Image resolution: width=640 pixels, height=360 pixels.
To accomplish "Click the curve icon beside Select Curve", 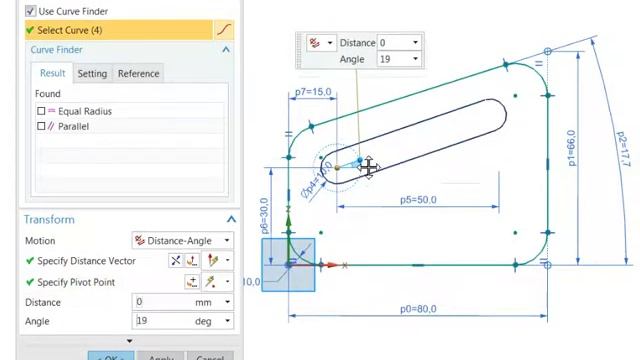I will pyautogui.click(x=224, y=30).
